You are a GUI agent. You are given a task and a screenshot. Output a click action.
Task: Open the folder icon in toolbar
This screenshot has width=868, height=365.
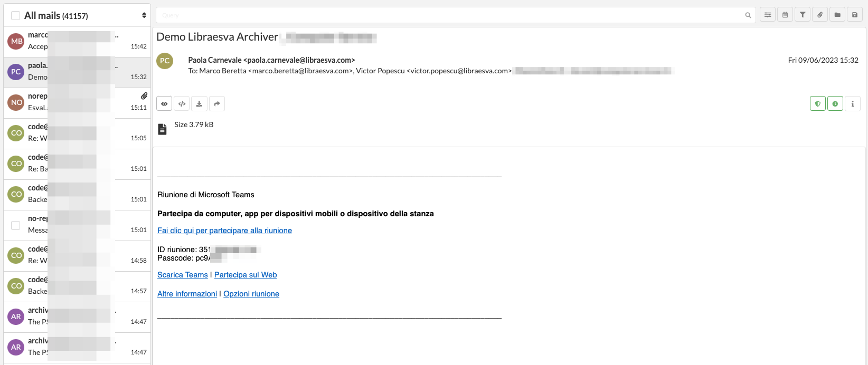(837, 15)
